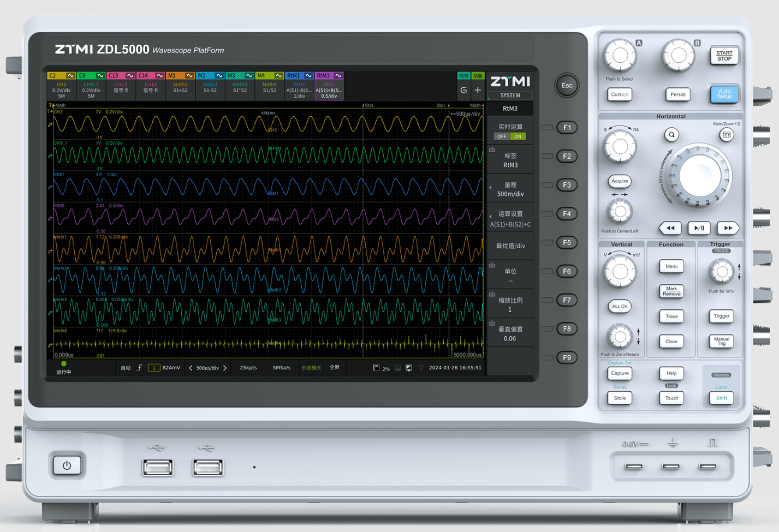The image size is (779, 532).
Task: Switch real-time operation to ON
Action: (x=518, y=136)
